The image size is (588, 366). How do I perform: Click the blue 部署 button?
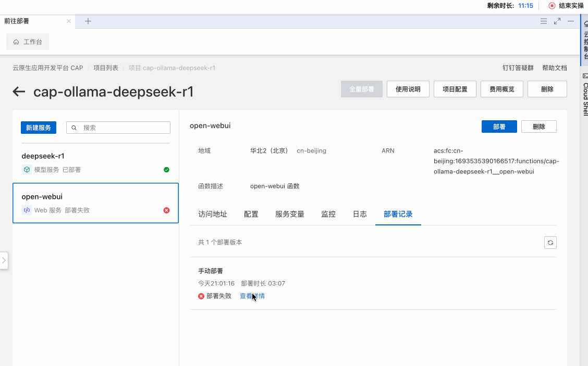click(499, 127)
